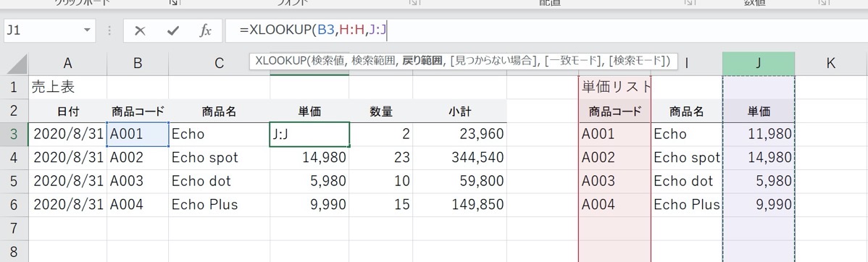The image size is (868, 262).
Task: Select row 1 header
Action: click(14, 87)
